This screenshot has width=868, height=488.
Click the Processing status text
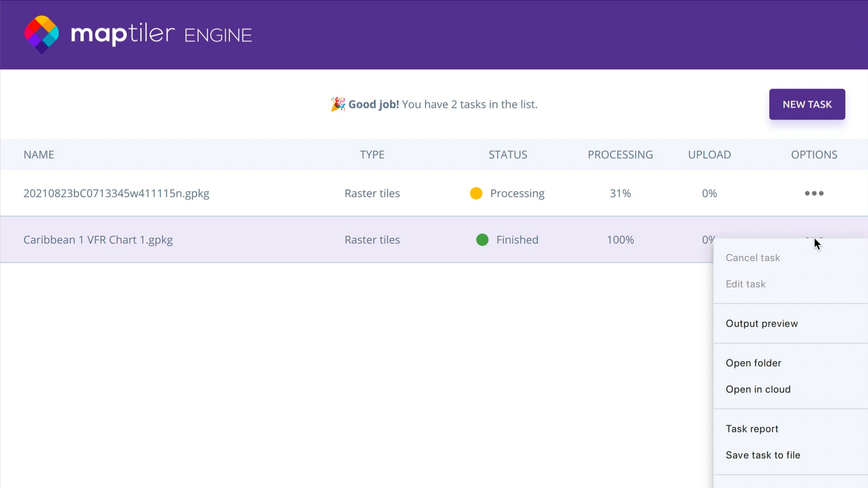[517, 193]
